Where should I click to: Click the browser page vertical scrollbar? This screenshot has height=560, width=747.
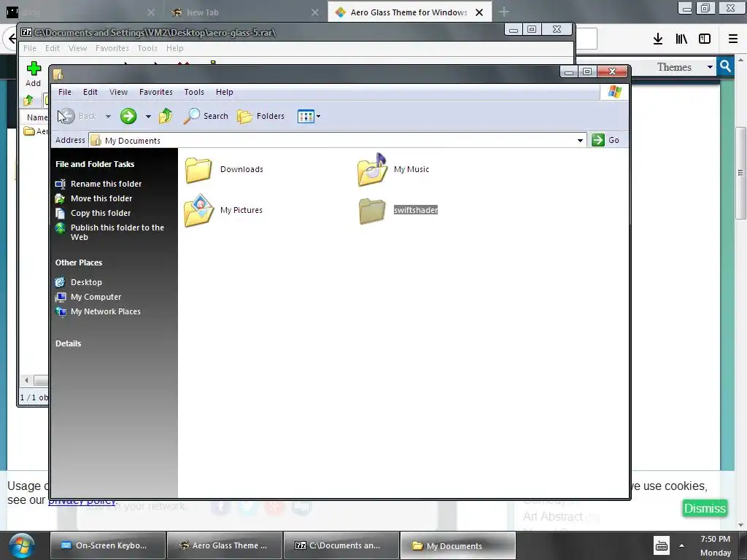pos(740,173)
